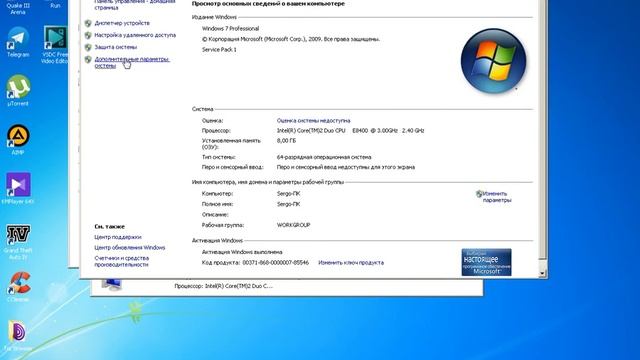Click the shield icon next to Изменить параметры
This screenshot has height=360, width=640.
pos(479,194)
